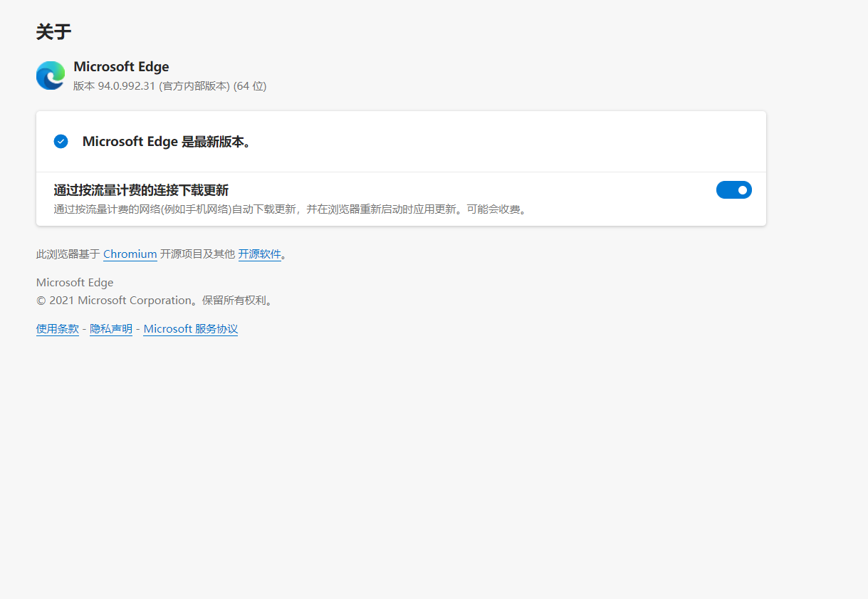
Task: Click the 此浏览器基于 text
Action: (68, 254)
